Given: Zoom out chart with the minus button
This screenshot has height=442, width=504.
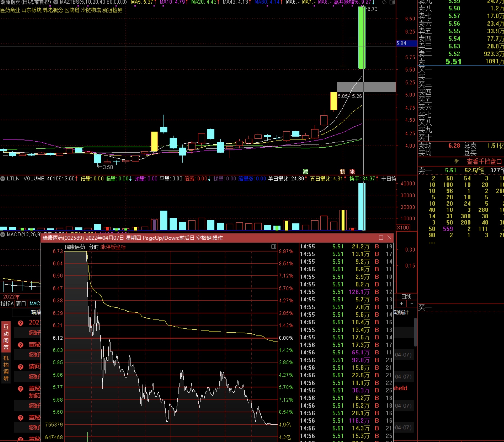Looking at the screenshot, I should point(412,303).
